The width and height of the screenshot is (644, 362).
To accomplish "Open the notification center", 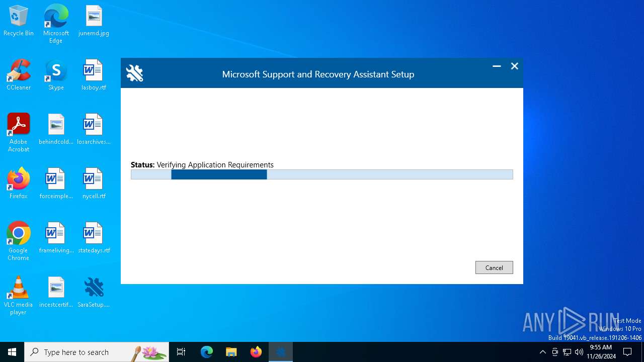I will tap(627, 352).
